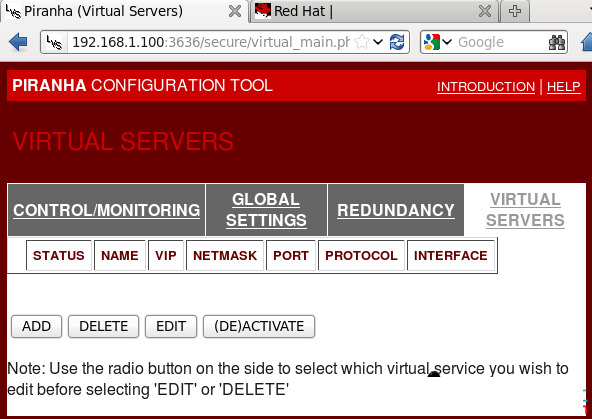Click the address bar URL text
592x419 pixels.
point(211,42)
